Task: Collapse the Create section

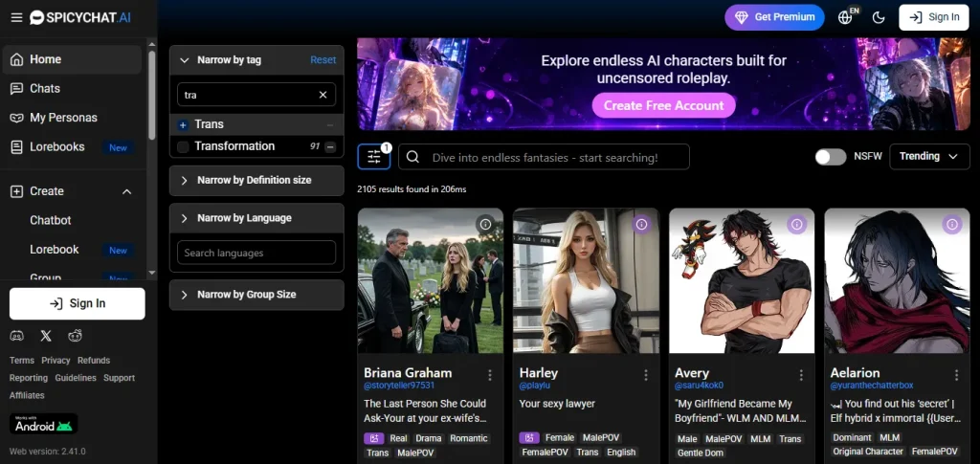Action: tap(126, 191)
